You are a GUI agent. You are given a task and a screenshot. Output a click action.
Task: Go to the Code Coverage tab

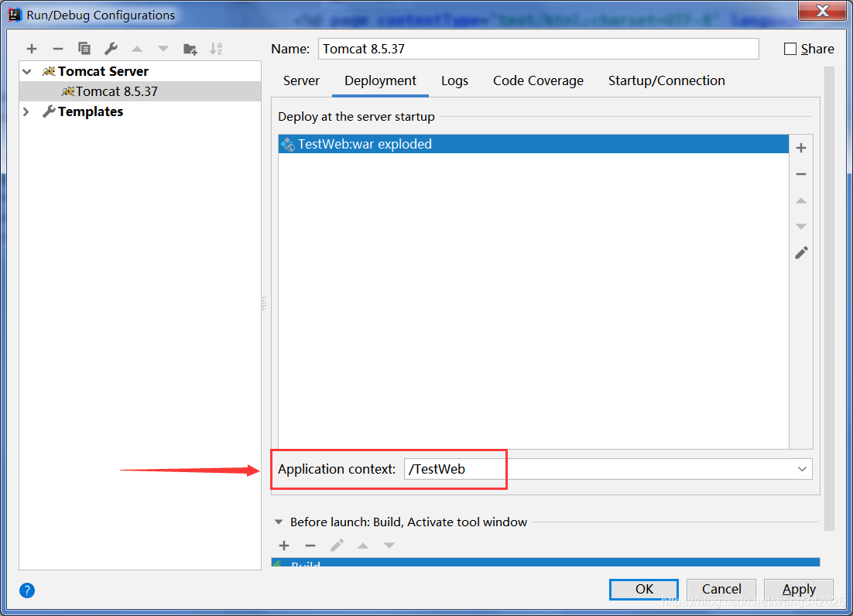[x=538, y=80]
